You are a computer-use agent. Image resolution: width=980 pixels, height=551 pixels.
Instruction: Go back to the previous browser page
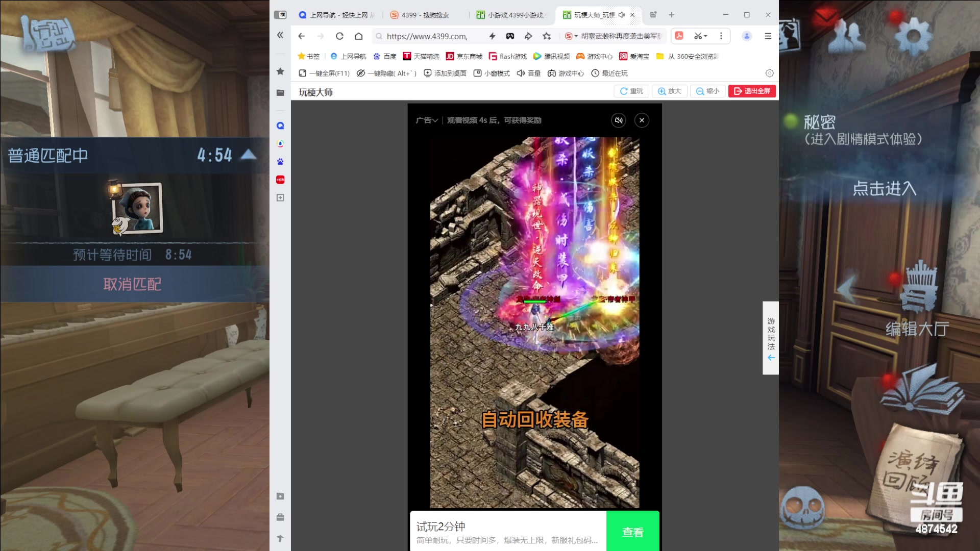(x=302, y=36)
